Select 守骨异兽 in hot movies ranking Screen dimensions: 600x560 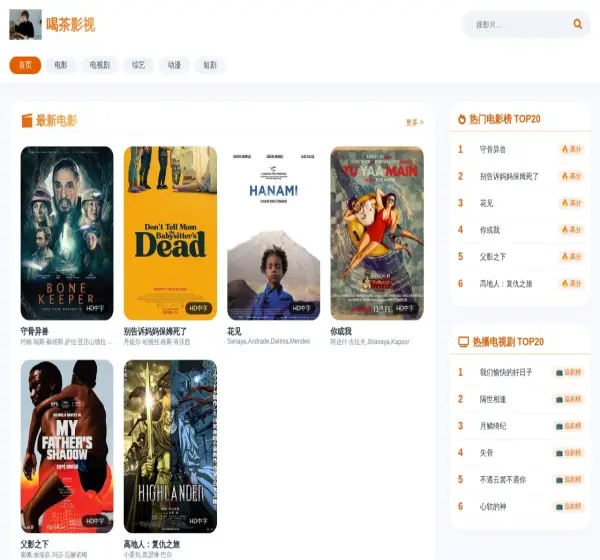pyautogui.click(x=492, y=149)
